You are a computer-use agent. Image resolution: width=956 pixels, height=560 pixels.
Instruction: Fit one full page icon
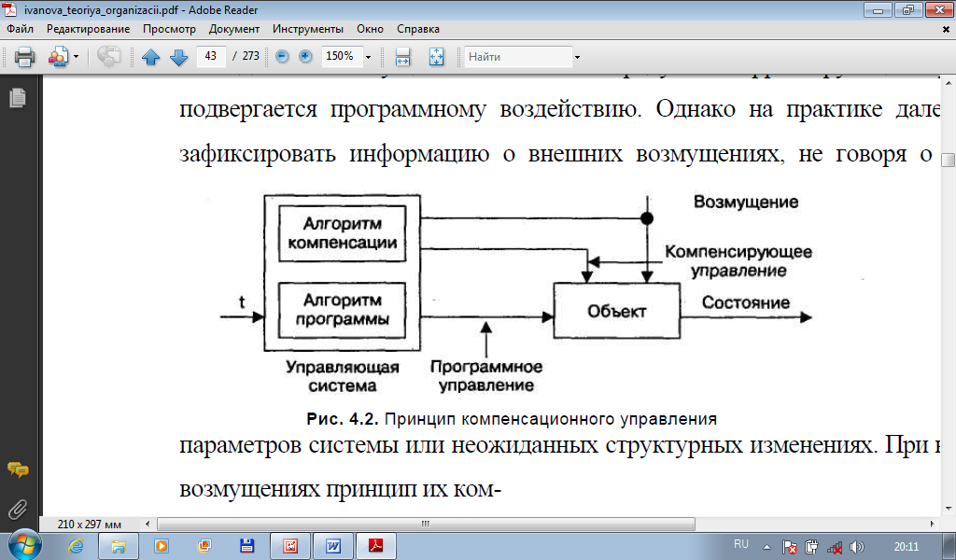click(x=437, y=57)
